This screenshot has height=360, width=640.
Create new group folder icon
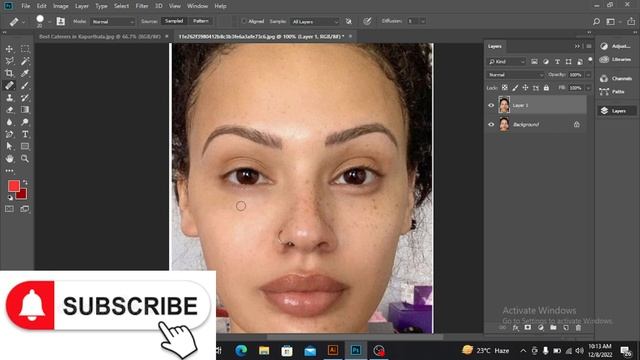(x=553, y=327)
